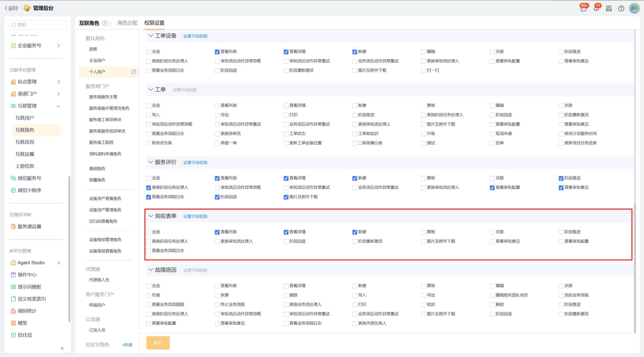Image resolution: width=644 pixels, height=357 pixels.
Task: Collapse the 故障原因 section
Action: (151, 270)
